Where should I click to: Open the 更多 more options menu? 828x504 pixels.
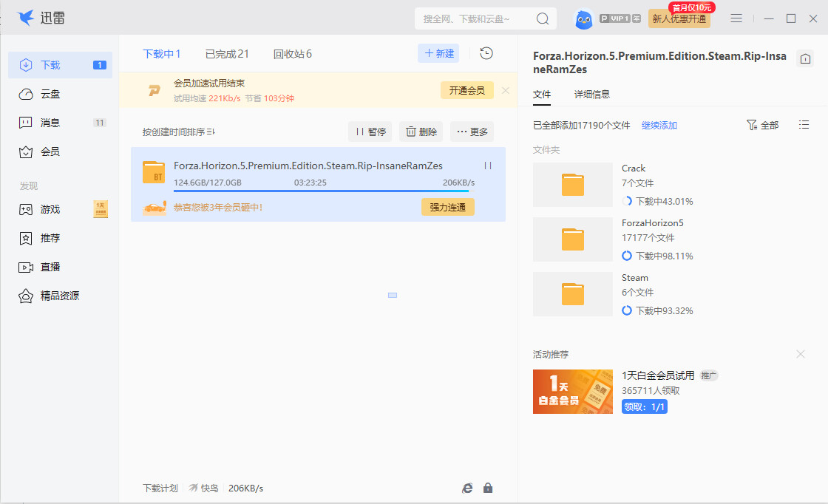(x=472, y=132)
